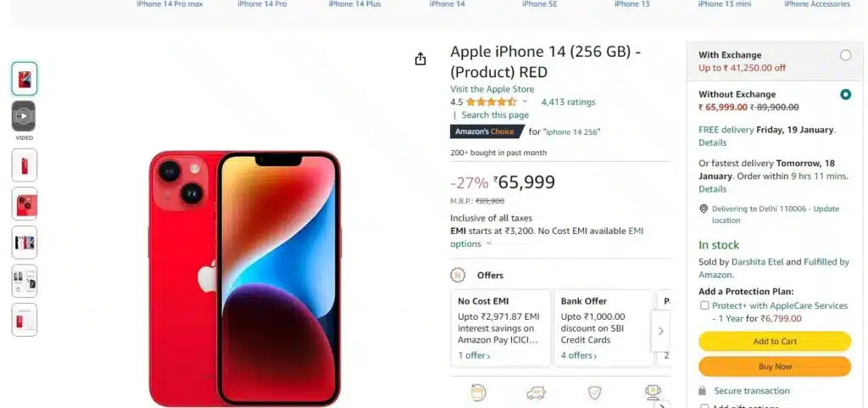This screenshot has height=408, width=868.
Task: Click the delivery location pin icon
Action: [x=704, y=209]
